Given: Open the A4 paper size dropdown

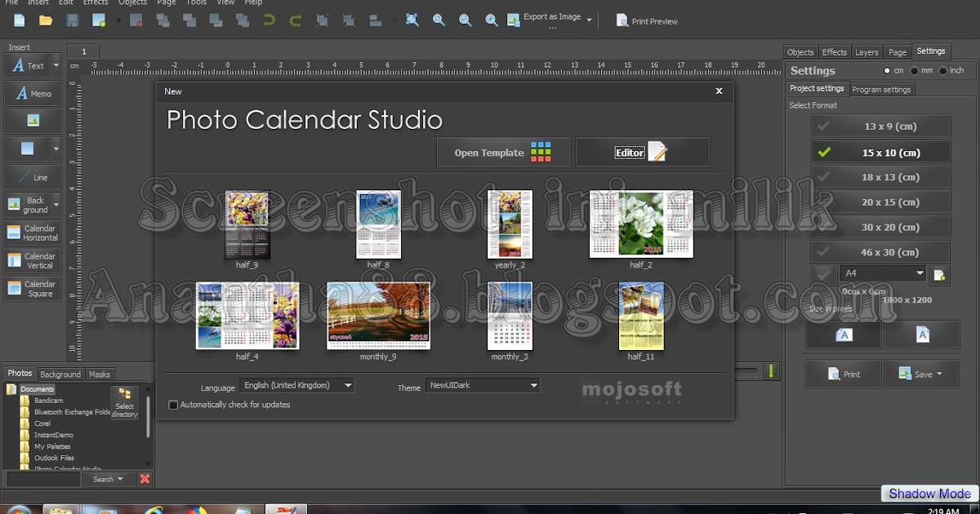Looking at the screenshot, I should pyautogui.click(x=922, y=273).
